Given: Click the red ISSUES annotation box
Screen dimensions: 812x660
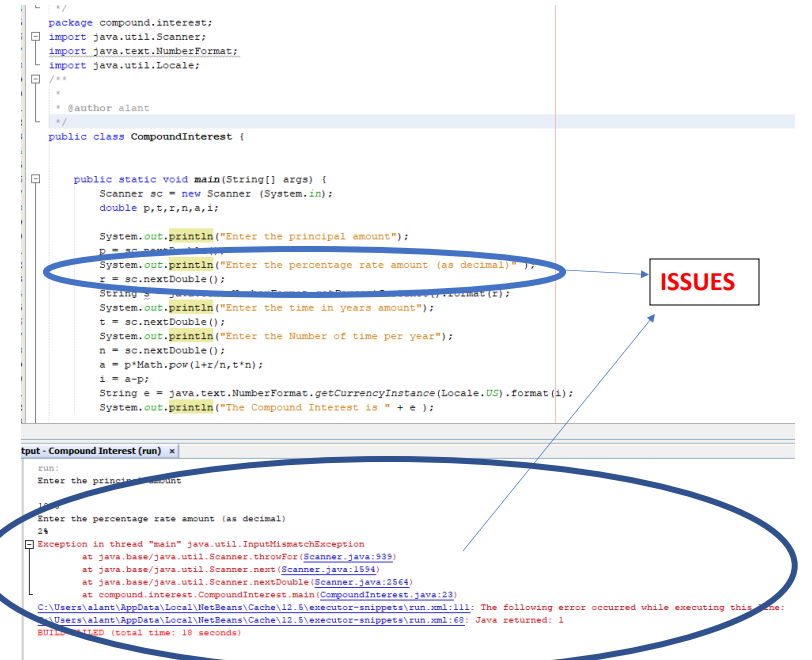Looking at the screenshot, I should click(x=703, y=281).
